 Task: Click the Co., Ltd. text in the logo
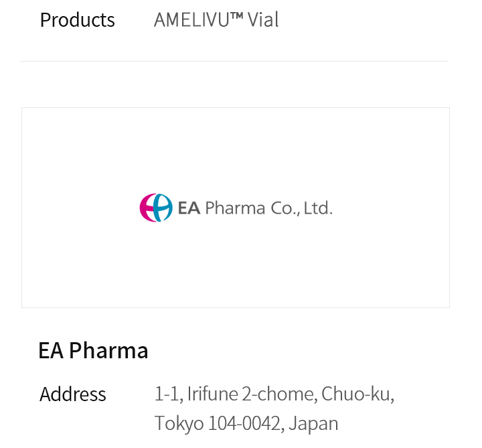click(301, 208)
